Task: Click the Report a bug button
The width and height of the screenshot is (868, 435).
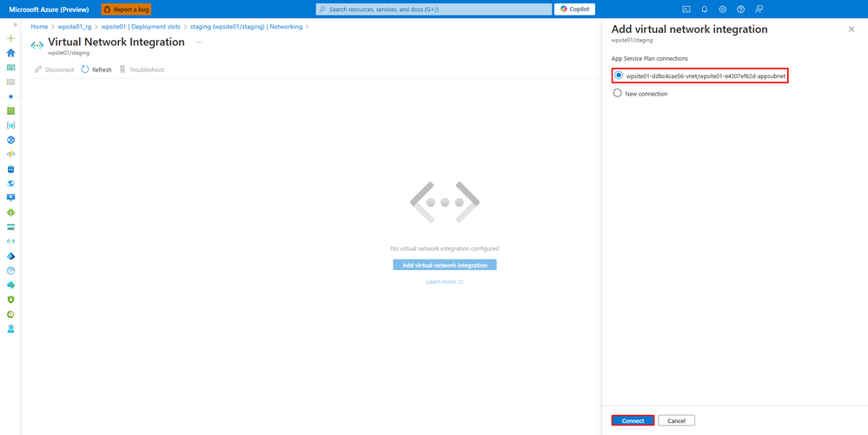Action: pos(126,10)
